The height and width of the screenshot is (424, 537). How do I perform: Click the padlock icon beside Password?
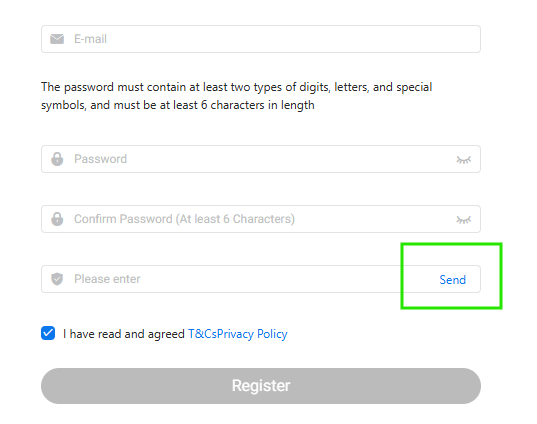pyautogui.click(x=57, y=159)
